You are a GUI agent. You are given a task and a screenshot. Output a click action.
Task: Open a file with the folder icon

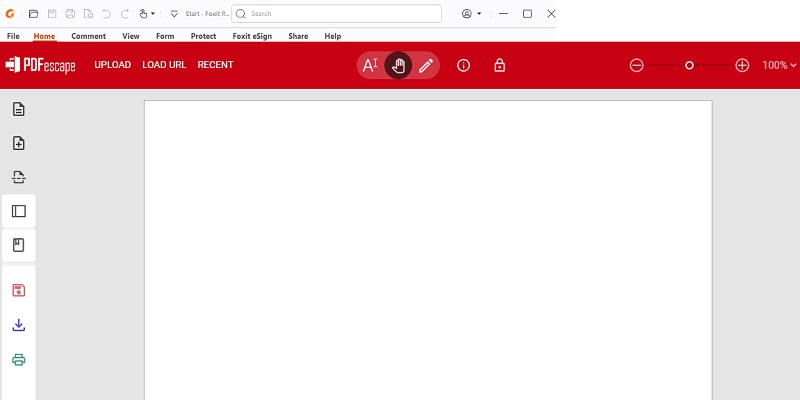point(33,14)
